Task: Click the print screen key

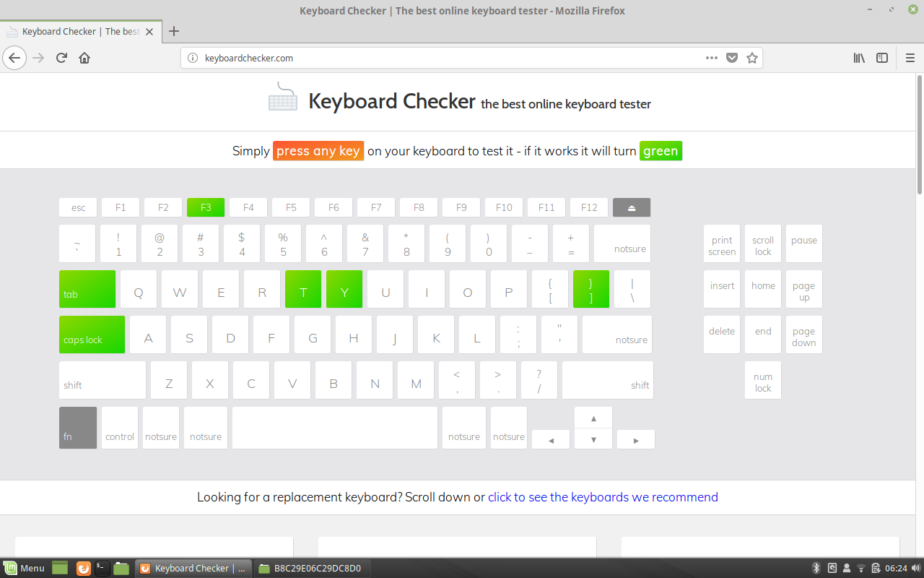Action: (x=722, y=243)
